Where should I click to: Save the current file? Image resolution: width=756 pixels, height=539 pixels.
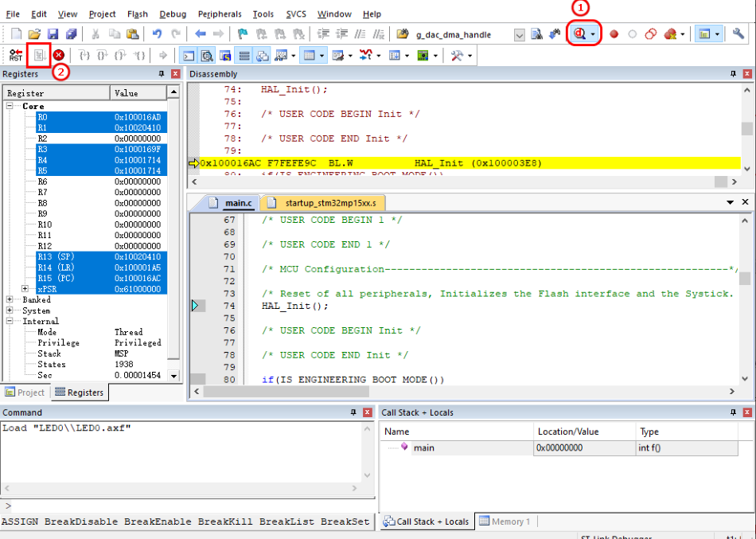(x=53, y=34)
